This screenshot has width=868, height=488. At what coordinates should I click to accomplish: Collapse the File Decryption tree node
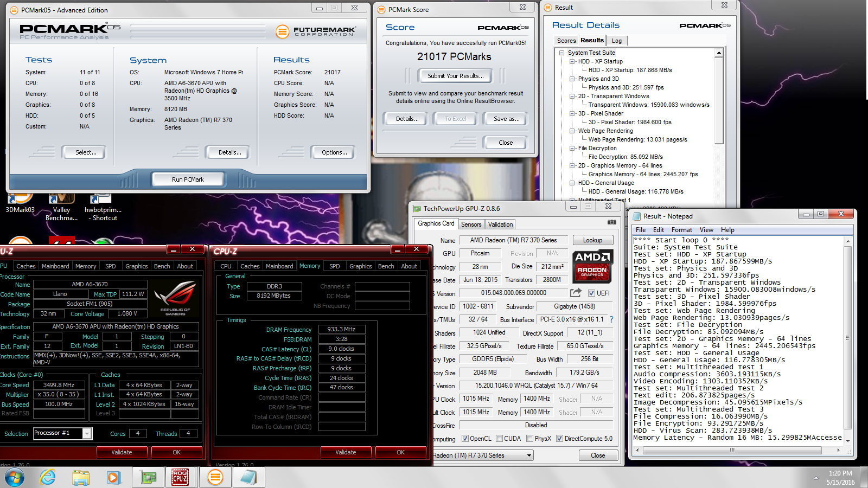tap(572, 148)
